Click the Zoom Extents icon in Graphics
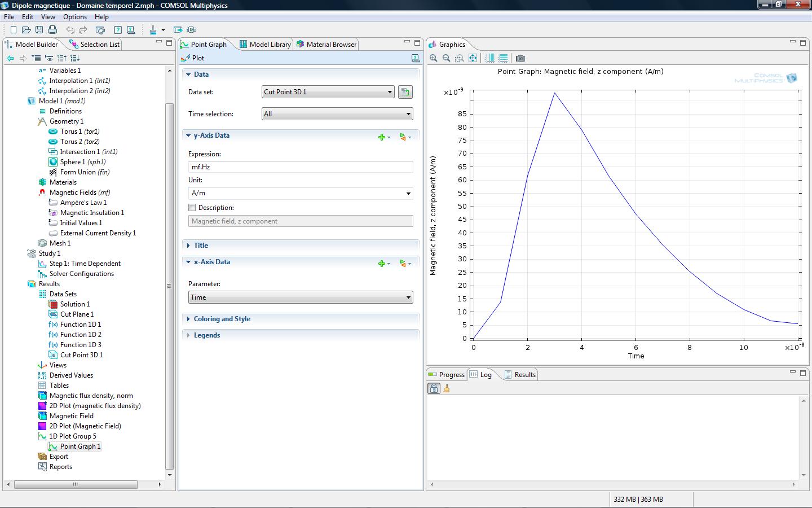This screenshot has height=508, width=812. coord(473,58)
